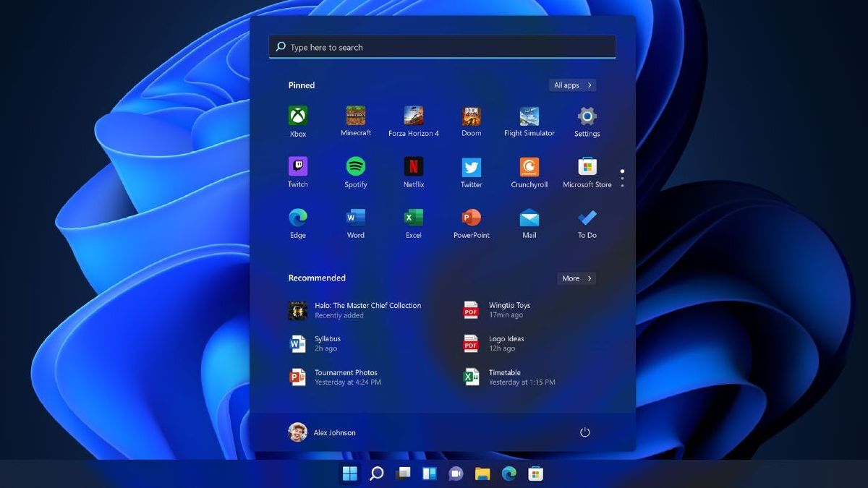This screenshot has height=488, width=868.
Task: Open the Xbox app
Action: point(297,117)
